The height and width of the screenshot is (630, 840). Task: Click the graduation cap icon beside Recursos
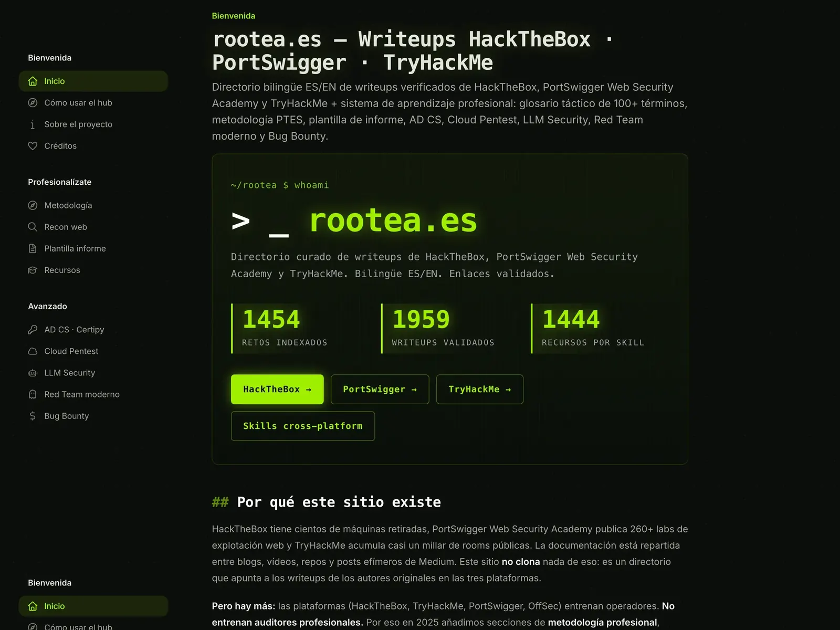(x=33, y=270)
